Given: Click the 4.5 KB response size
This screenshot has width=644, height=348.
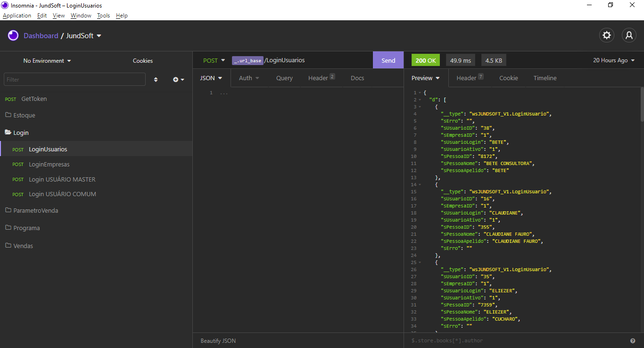Looking at the screenshot, I should click(x=494, y=60).
